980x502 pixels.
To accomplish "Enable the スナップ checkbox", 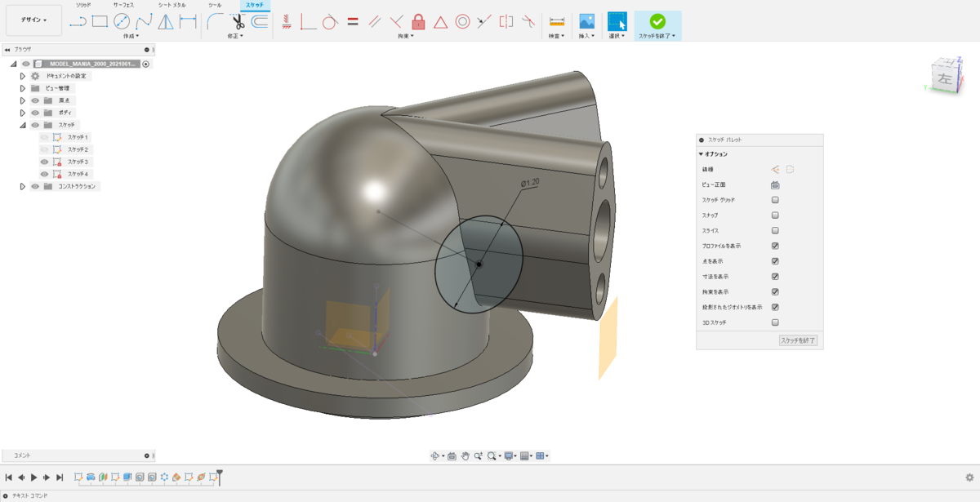I will (775, 215).
